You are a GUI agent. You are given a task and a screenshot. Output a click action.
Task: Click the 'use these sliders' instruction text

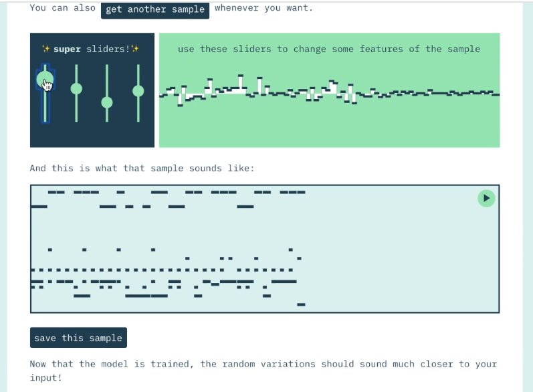click(328, 49)
